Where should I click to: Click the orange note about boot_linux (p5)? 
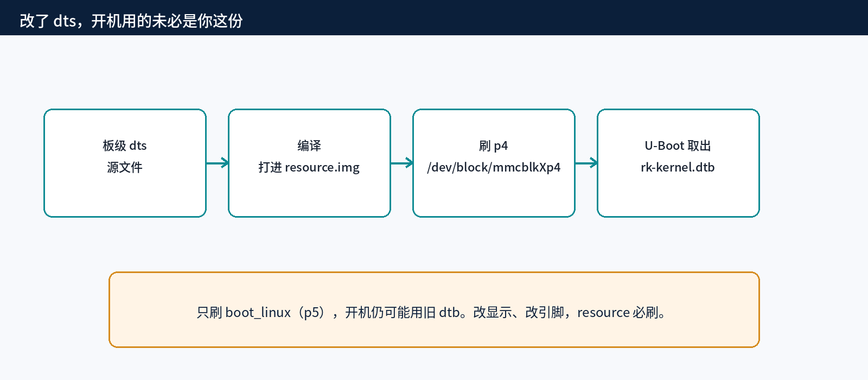434,309
